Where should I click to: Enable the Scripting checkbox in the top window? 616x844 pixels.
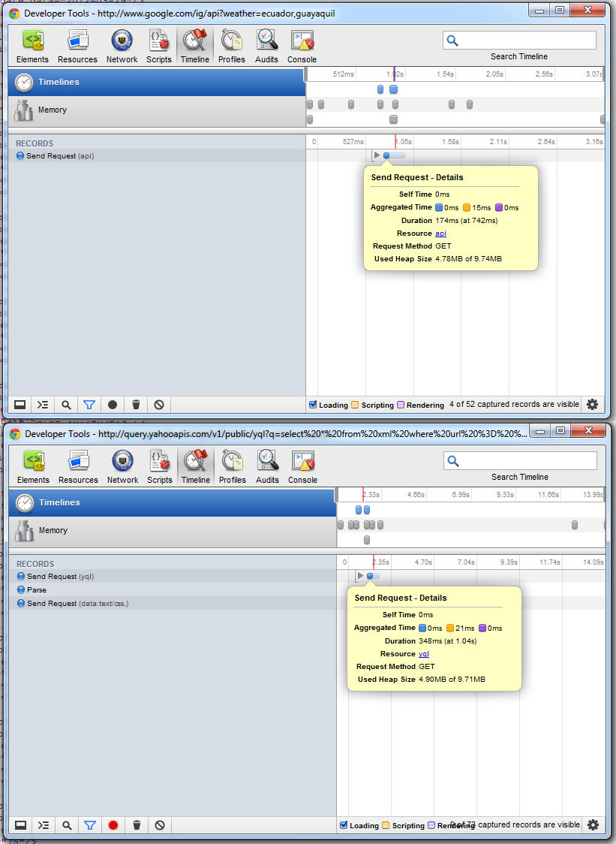356,405
